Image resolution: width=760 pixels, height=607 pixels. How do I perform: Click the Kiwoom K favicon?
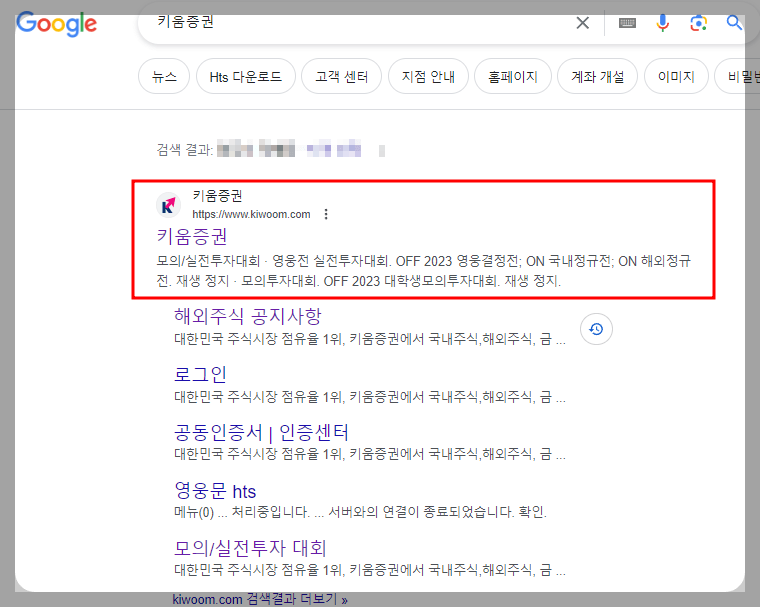[168, 205]
